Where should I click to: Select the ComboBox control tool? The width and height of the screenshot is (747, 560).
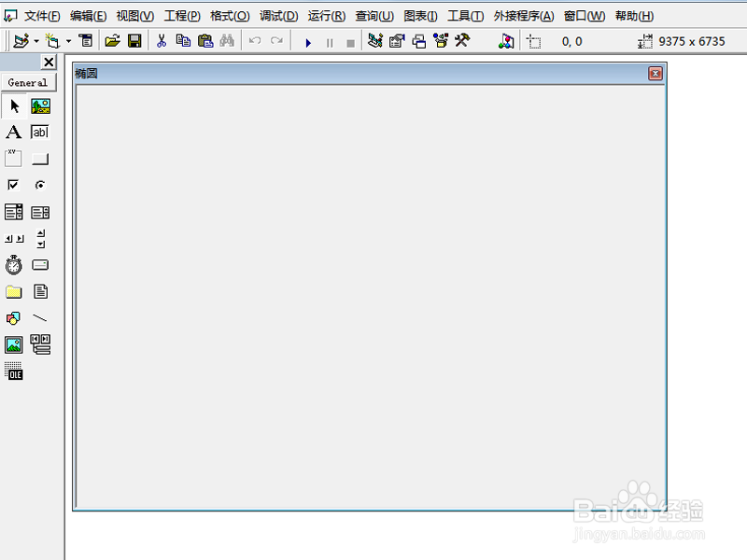point(14,212)
